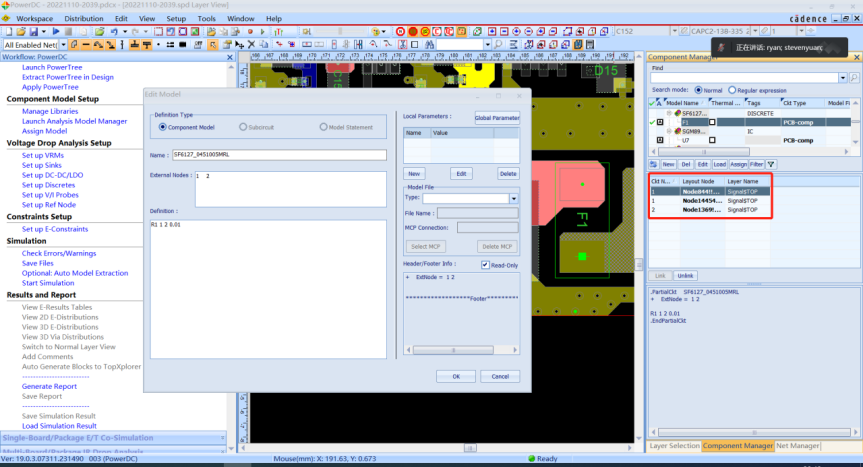Select the Subcircuit radio button
The image size is (863, 467).
[243, 127]
